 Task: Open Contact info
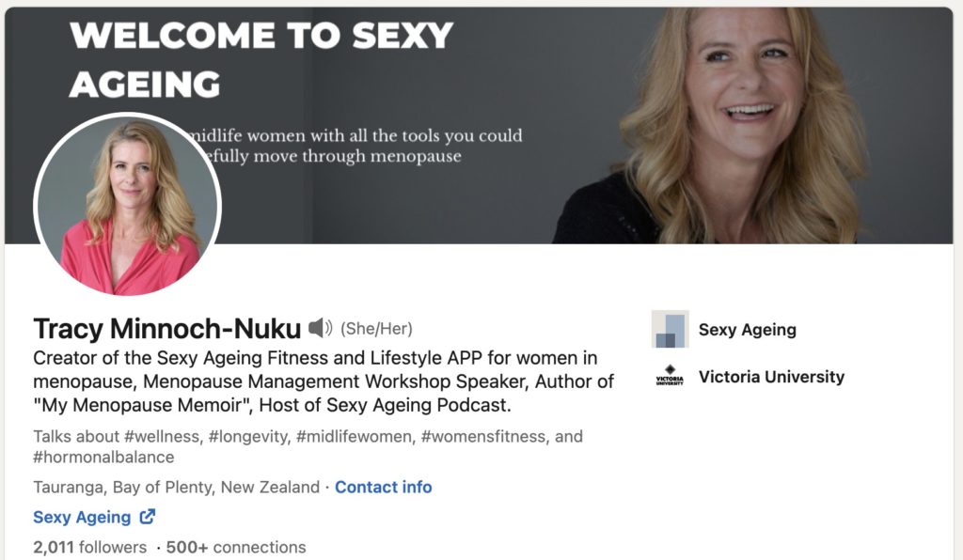(x=383, y=487)
